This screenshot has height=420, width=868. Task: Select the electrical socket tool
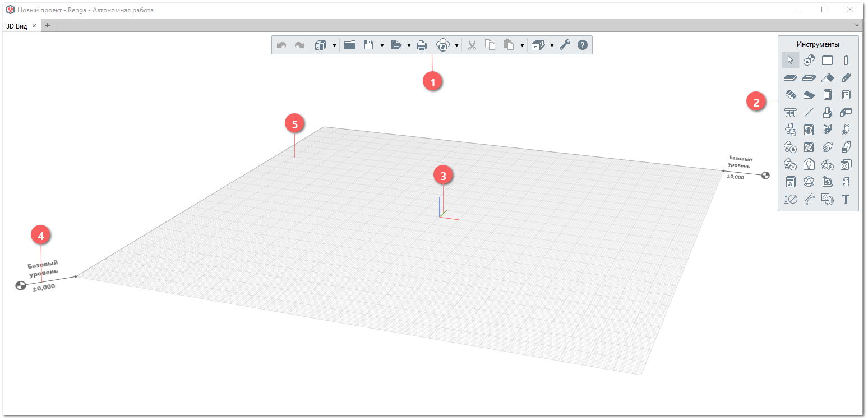pyautogui.click(x=846, y=164)
